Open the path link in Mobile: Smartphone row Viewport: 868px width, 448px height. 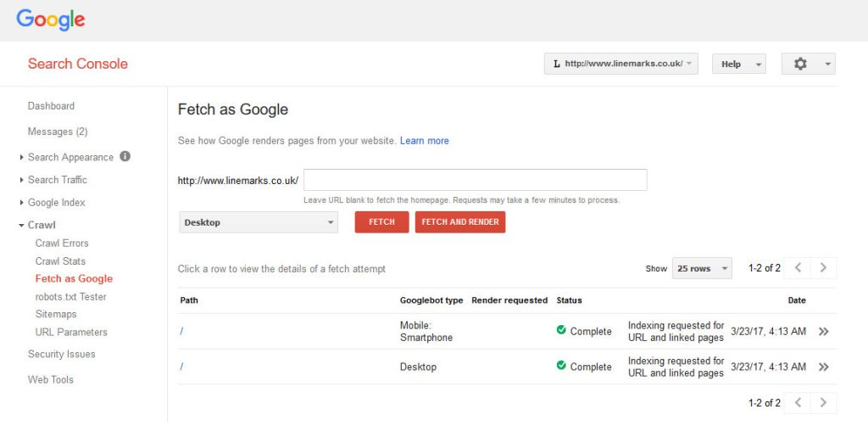click(181, 332)
